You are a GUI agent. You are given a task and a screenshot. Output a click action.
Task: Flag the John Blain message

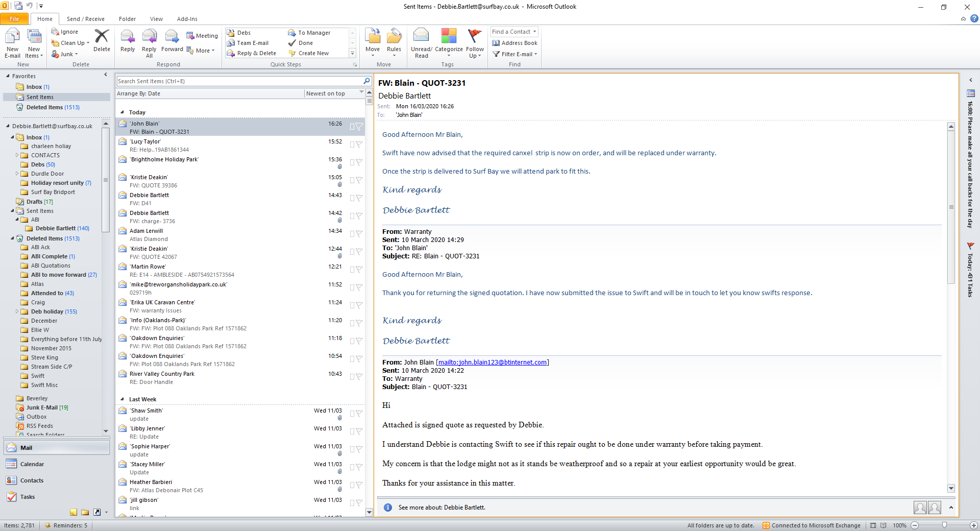[359, 126]
